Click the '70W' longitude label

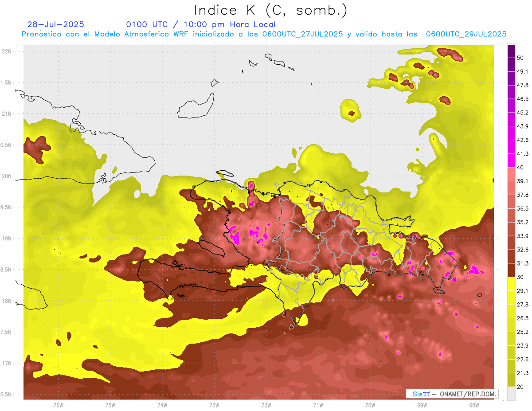(370, 405)
